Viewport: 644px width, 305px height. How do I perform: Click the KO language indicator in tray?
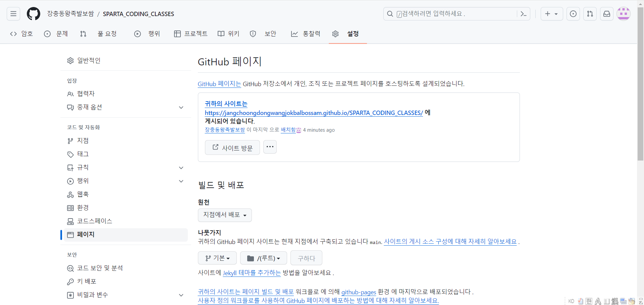(x=571, y=301)
